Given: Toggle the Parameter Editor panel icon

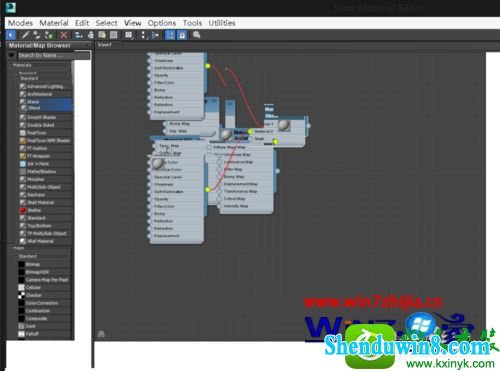Looking at the screenshot, I should point(182,35).
